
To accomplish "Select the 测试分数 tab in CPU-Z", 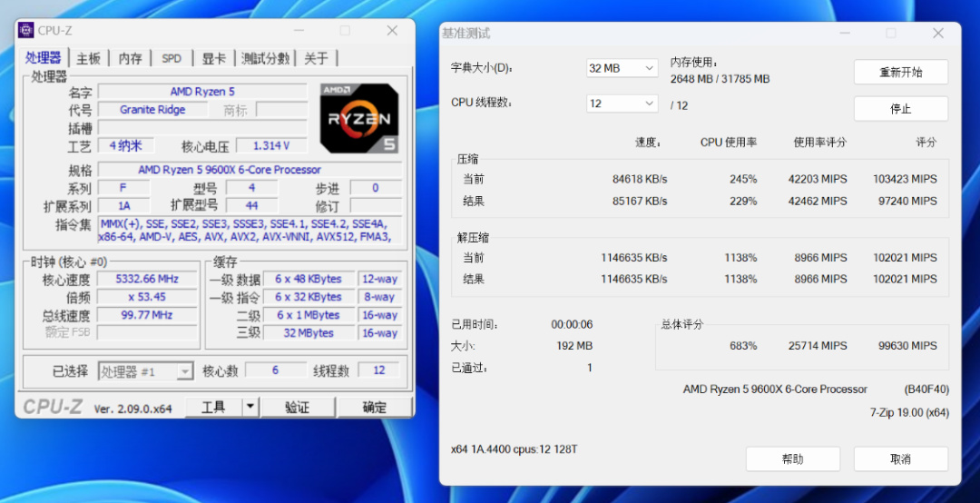I will coord(265,58).
